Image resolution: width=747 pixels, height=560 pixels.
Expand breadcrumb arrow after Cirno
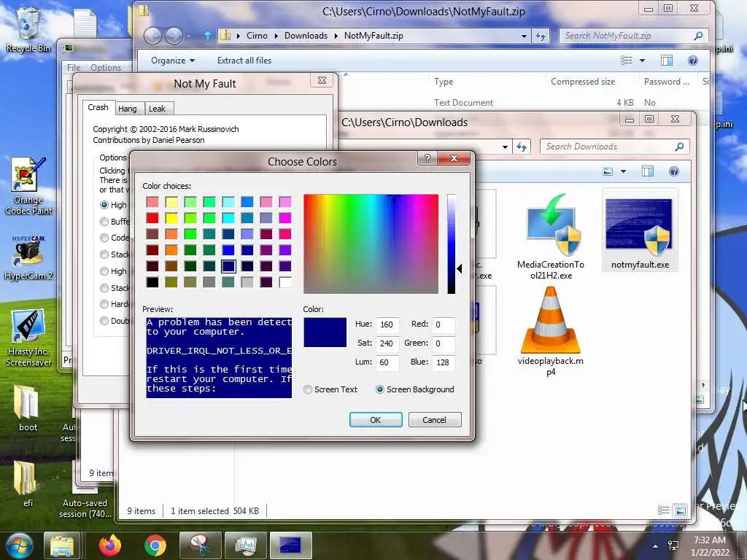click(276, 36)
